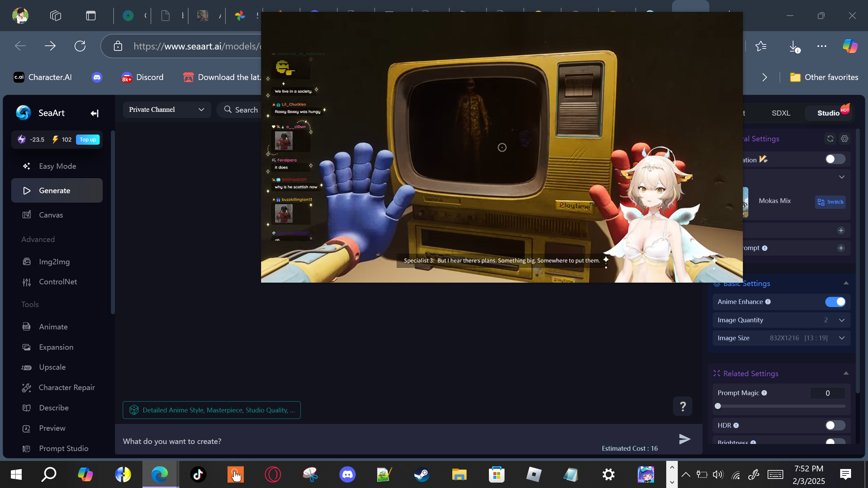Open the help question mark button
868x488 pixels.
coord(683,406)
